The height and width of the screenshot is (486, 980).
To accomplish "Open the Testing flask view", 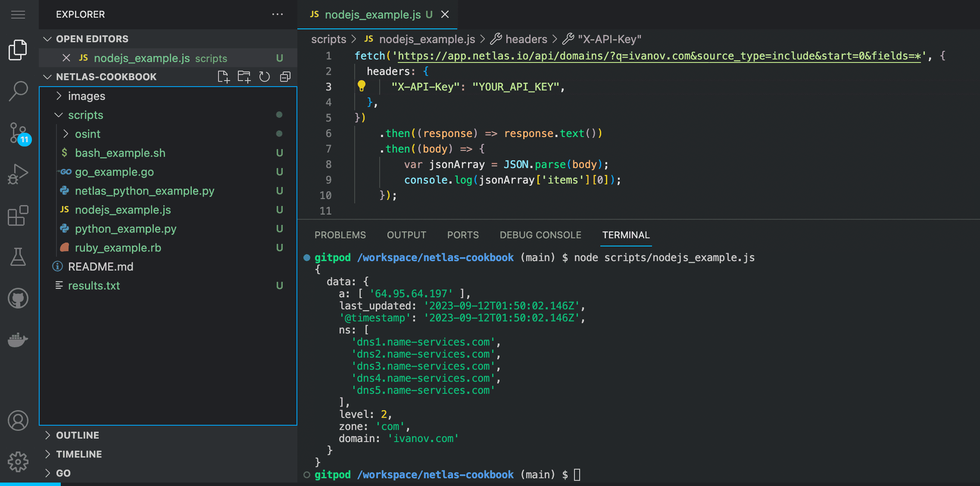I will pos(18,257).
